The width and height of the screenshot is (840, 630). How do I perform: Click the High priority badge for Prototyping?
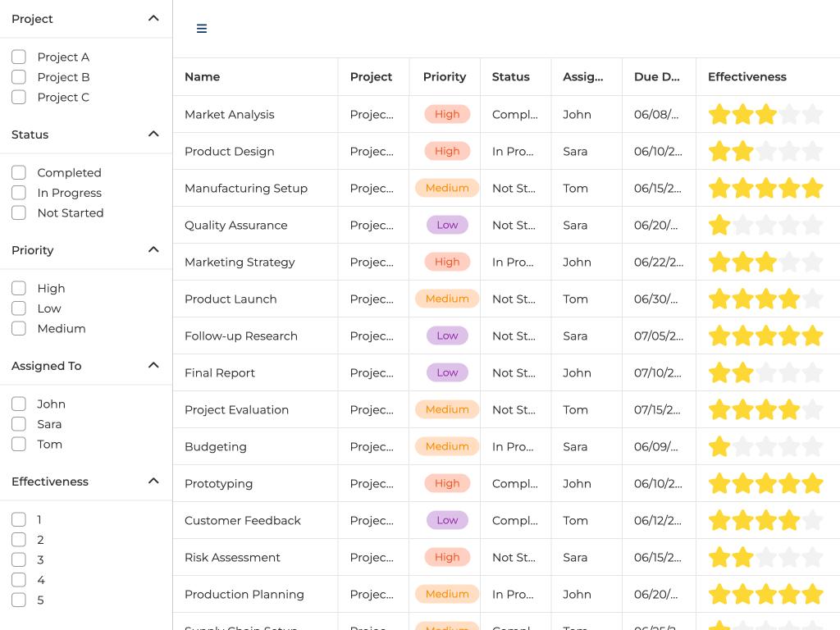point(447,484)
